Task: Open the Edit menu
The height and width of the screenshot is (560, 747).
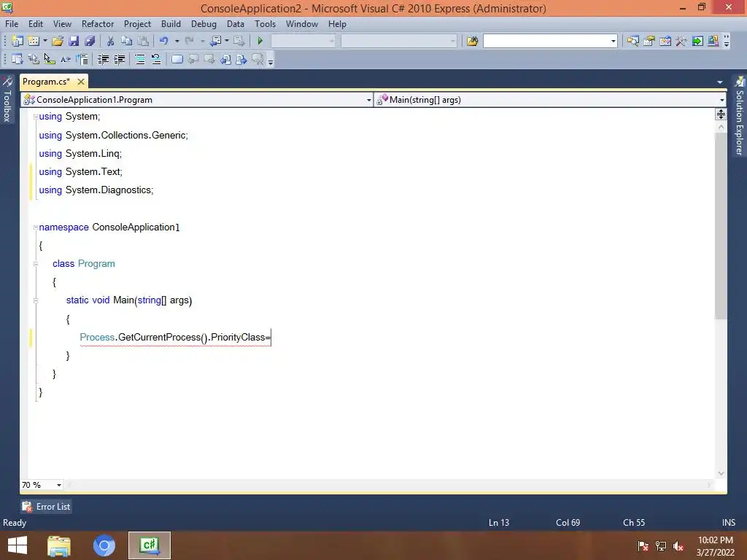Action: tap(36, 24)
